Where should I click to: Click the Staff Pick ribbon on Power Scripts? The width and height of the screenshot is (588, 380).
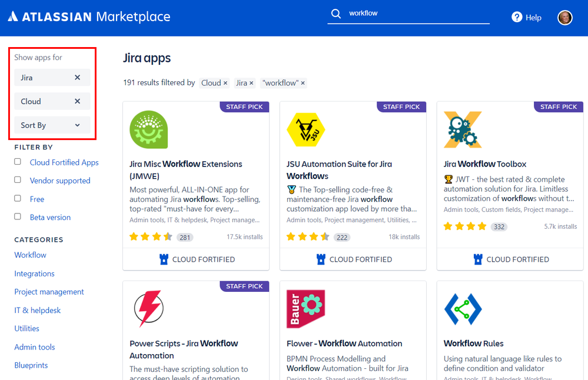[244, 286]
